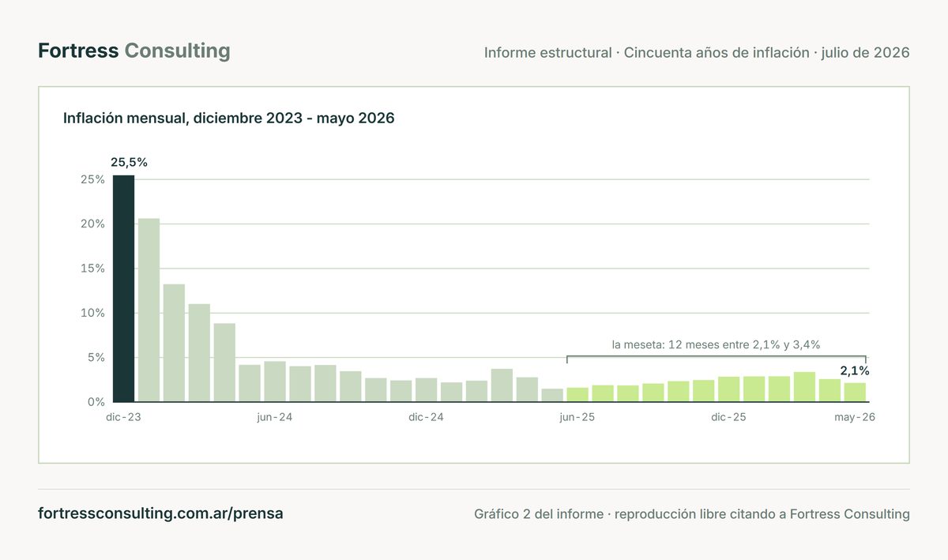The height and width of the screenshot is (560, 948).
Task: Click the light-green bar above the jun-25 label
Action: tap(577, 395)
